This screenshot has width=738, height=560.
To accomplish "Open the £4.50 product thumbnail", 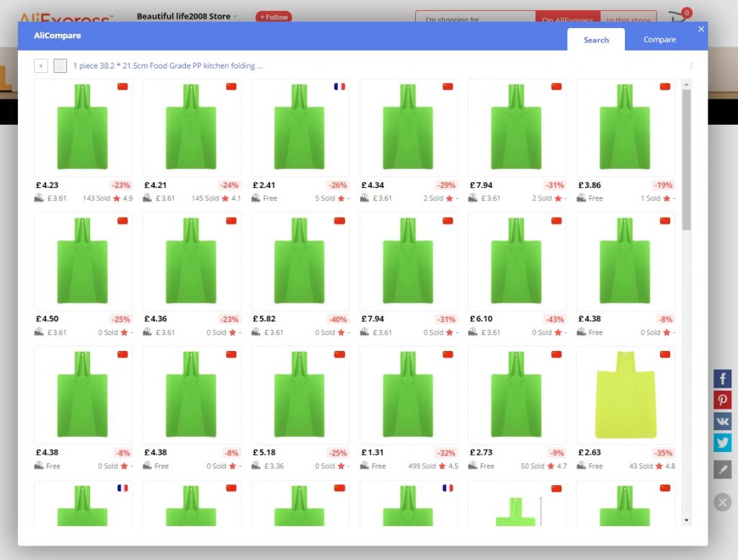I will tap(83, 261).
